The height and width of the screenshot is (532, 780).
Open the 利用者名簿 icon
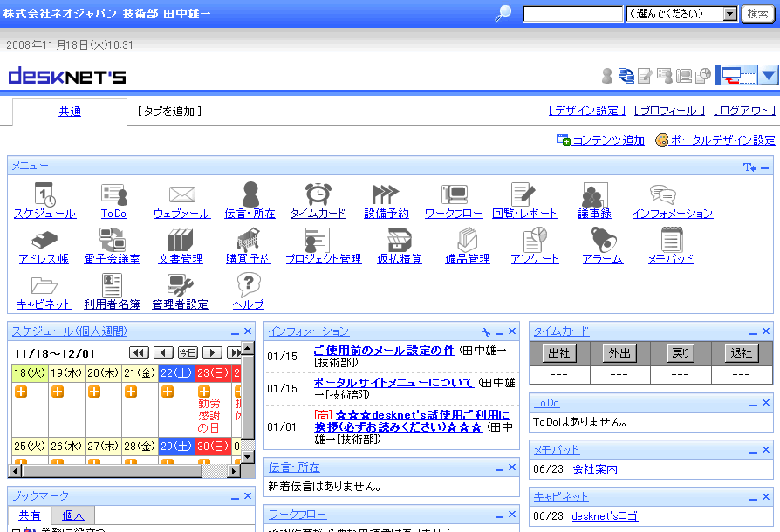pos(112,285)
